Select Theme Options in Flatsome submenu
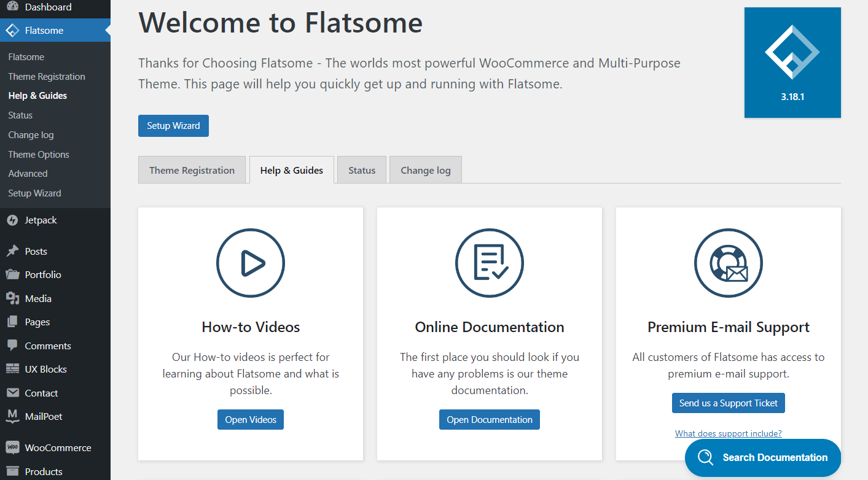This screenshot has width=868, height=480. (39, 155)
